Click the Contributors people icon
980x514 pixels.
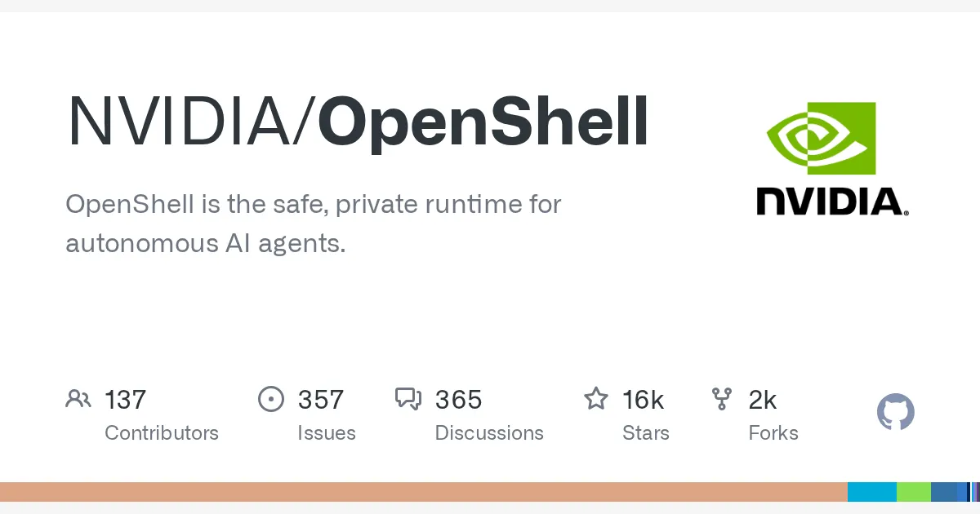[78, 399]
